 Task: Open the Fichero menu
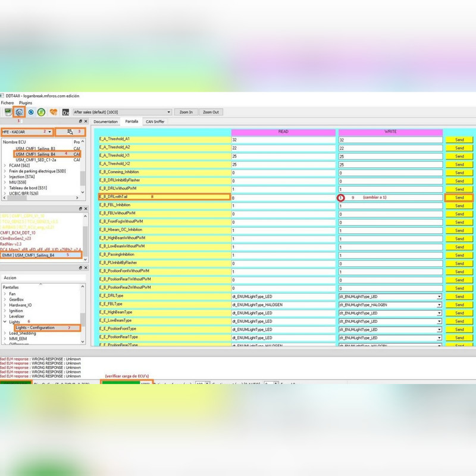coord(7,103)
